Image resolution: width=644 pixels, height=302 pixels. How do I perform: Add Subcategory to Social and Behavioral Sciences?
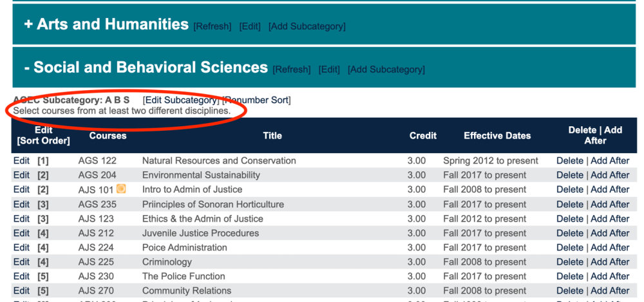pyautogui.click(x=386, y=70)
